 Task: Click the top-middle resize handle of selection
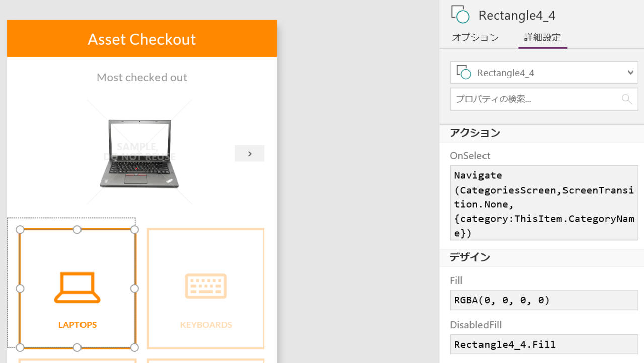[x=77, y=230]
